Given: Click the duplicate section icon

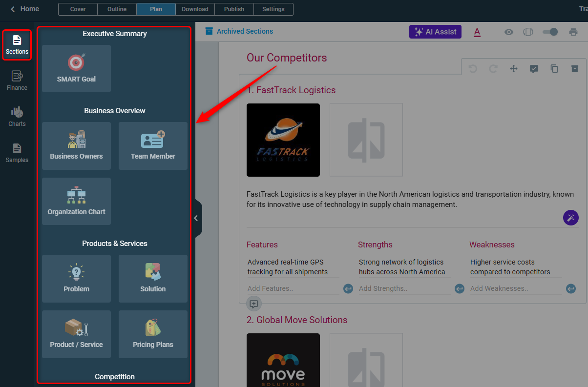Looking at the screenshot, I should [x=554, y=69].
